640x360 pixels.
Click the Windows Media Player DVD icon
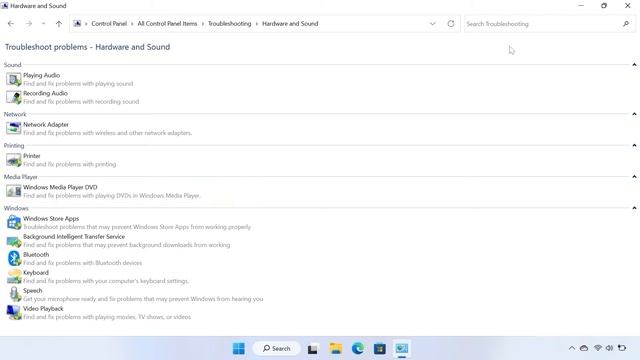(x=13, y=191)
